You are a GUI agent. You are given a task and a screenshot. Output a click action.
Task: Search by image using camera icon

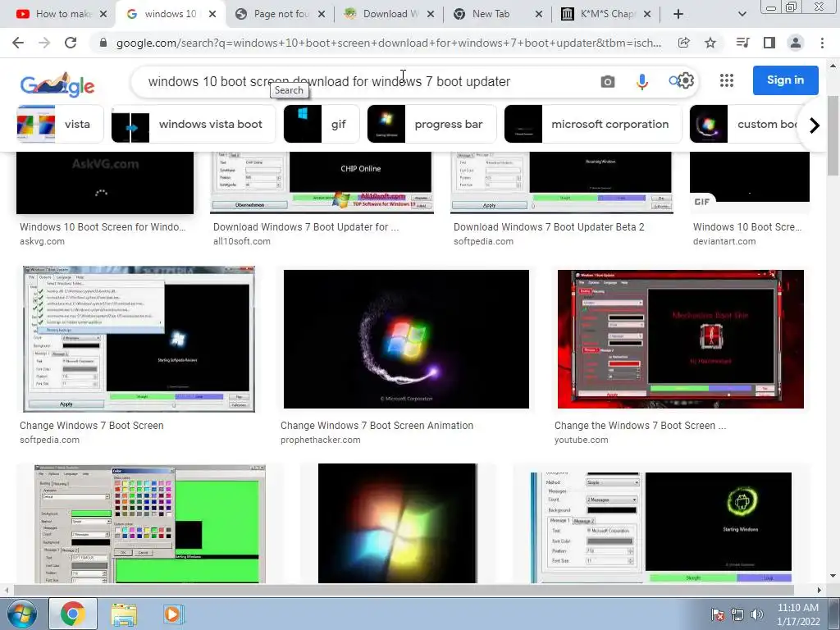click(608, 81)
